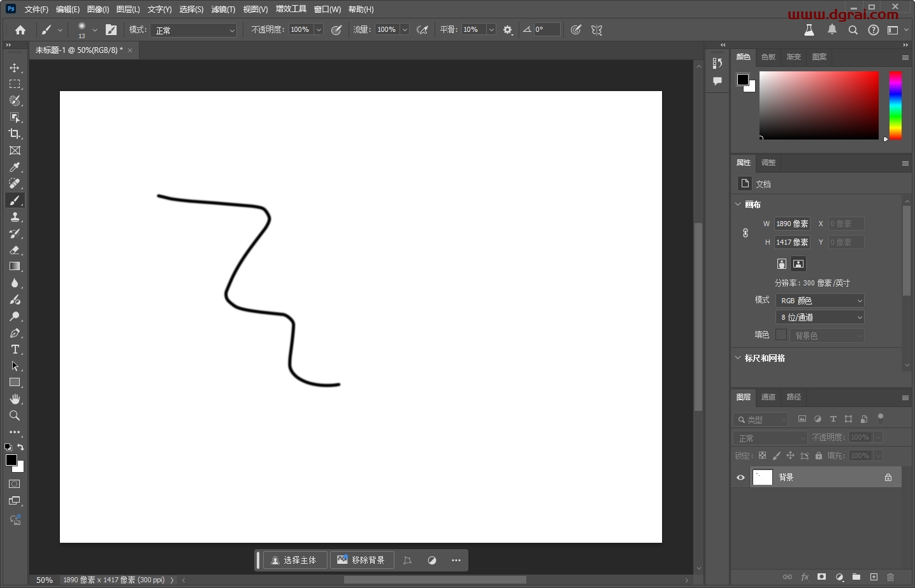The width and height of the screenshot is (915, 588).
Task: Toggle the width-height link icon
Action: pyautogui.click(x=746, y=233)
